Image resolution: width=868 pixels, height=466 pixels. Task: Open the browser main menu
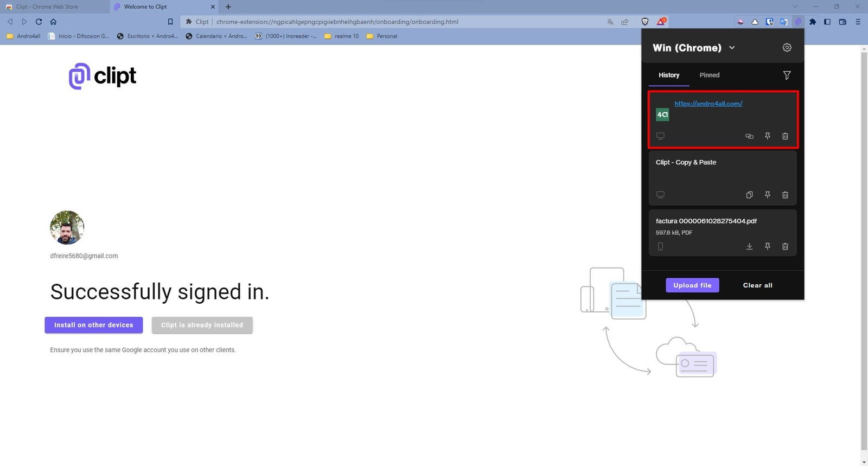click(858, 22)
